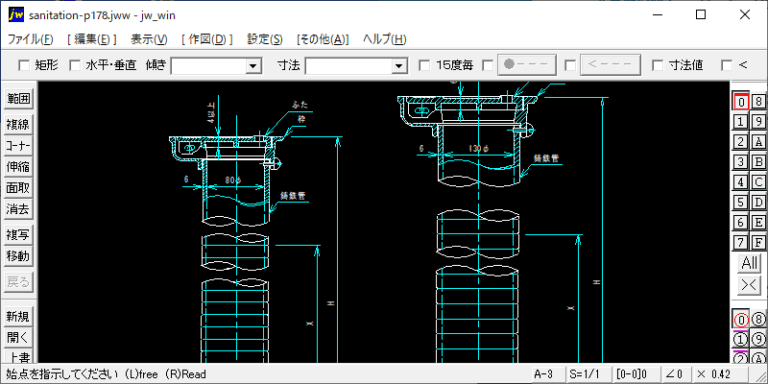Select layer C button
The height and width of the screenshot is (384, 768).
tap(759, 182)
